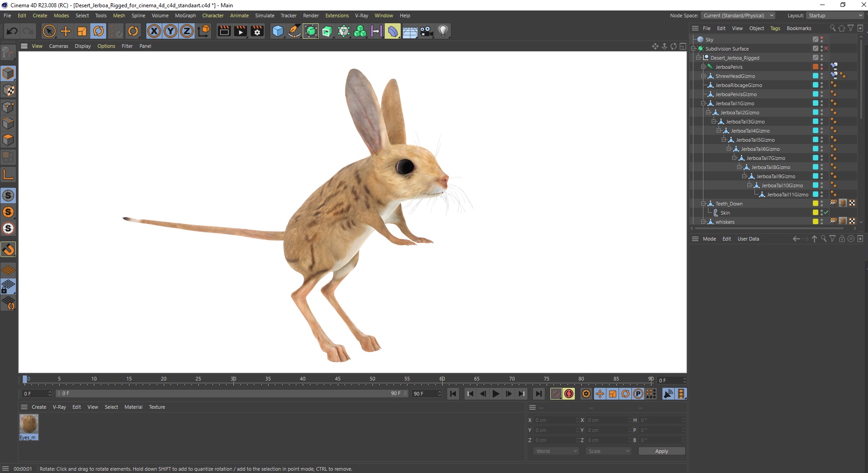868x473 pixels.
Task: Collapse the Teeth_Down tree node
Action: [x=703, y=204]
